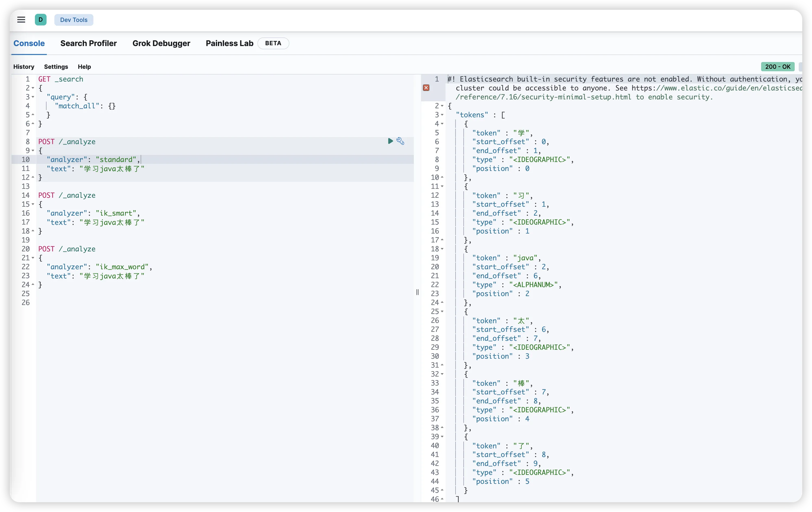The image size is (812, 512).
Task: Open the Grok Debugger tab
Action: (x=161, y=43)
